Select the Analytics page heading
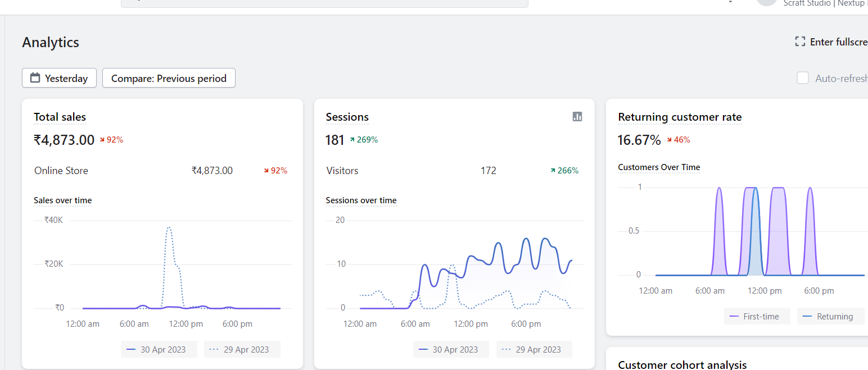This screenshot has height=370, width=868. [x=51, y=42]
